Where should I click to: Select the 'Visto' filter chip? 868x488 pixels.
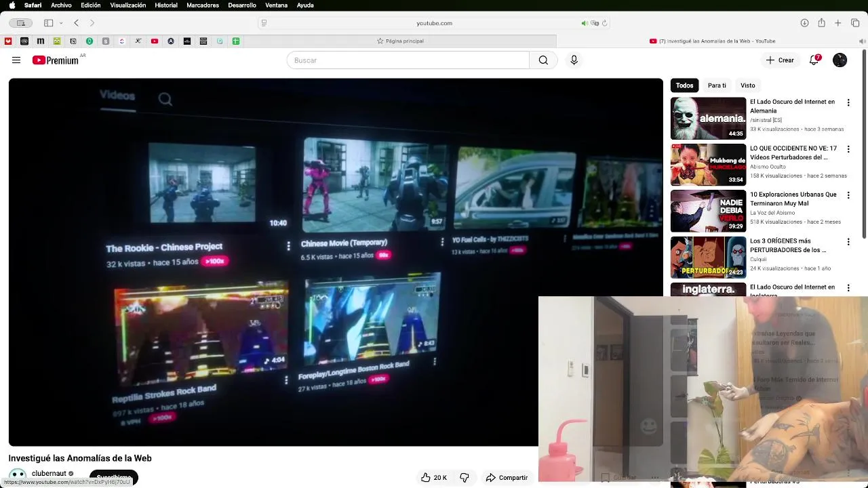tap(748, 85)
